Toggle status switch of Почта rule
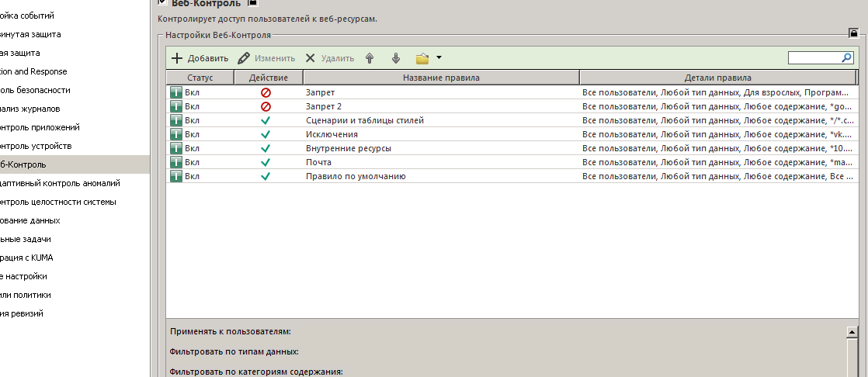Image resolution: width=868 pixels, height=377 pixels. (x=176, y=162)
